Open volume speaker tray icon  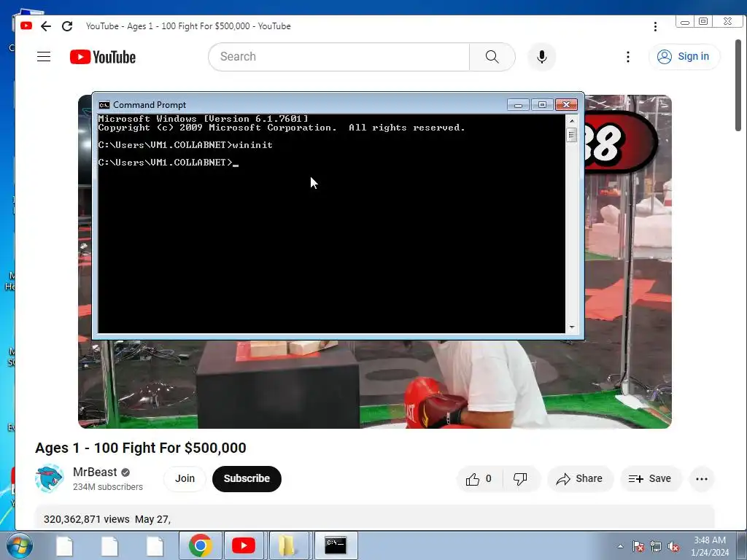click(x=673, y=547)
